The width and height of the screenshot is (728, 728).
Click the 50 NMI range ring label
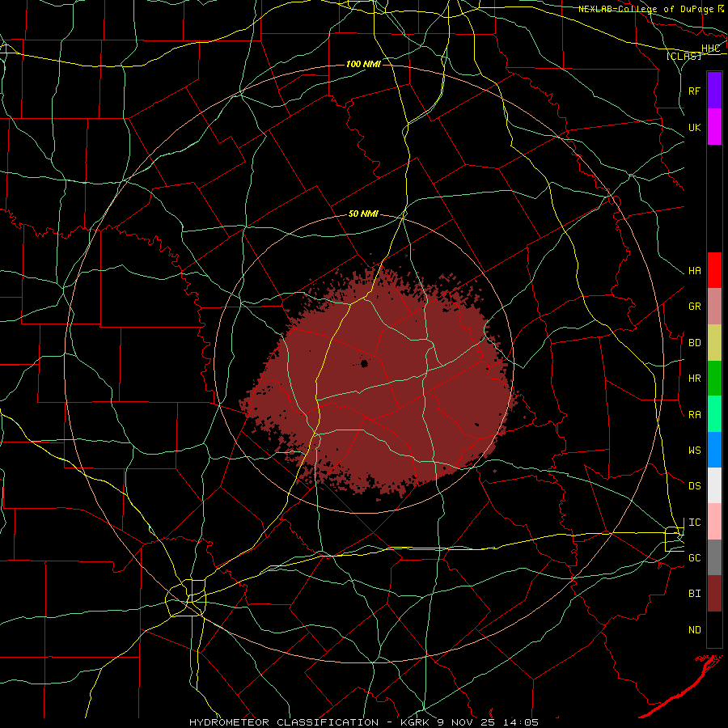363,214
